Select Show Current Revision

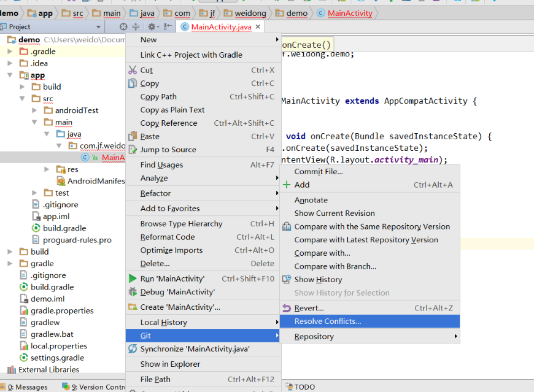point(370,213)
